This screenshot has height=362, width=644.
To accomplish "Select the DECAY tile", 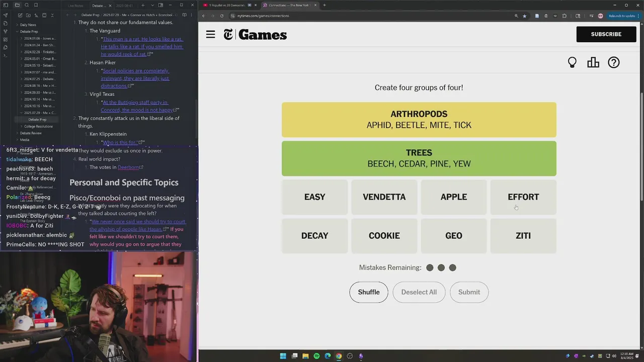I will [x=314, y=236].
